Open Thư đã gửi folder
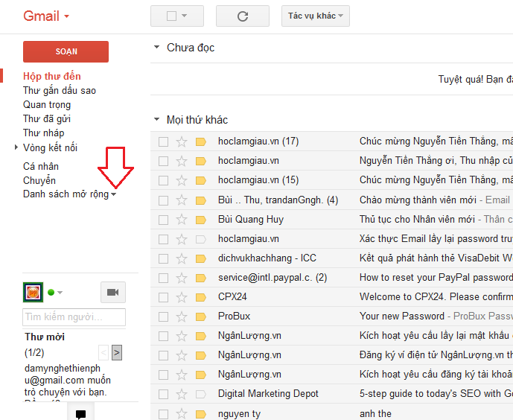The image size is (513, 420). pyautogui.click(x=47, y=118)
